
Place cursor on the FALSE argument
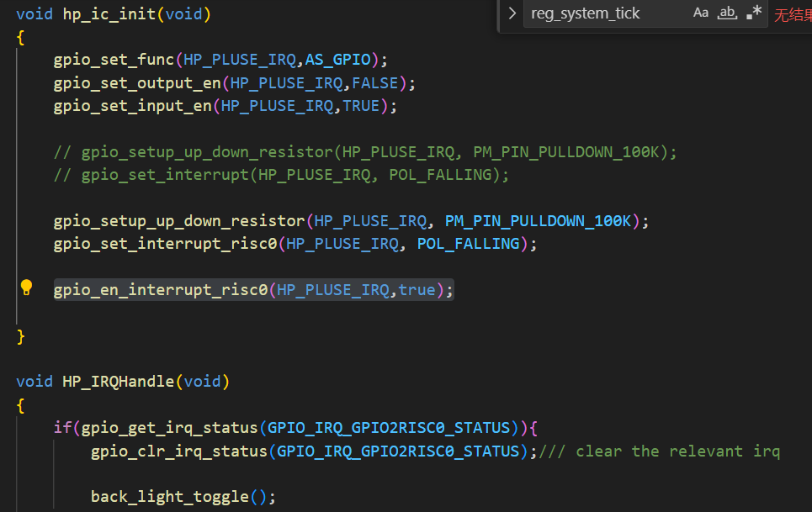coord(375,83)
